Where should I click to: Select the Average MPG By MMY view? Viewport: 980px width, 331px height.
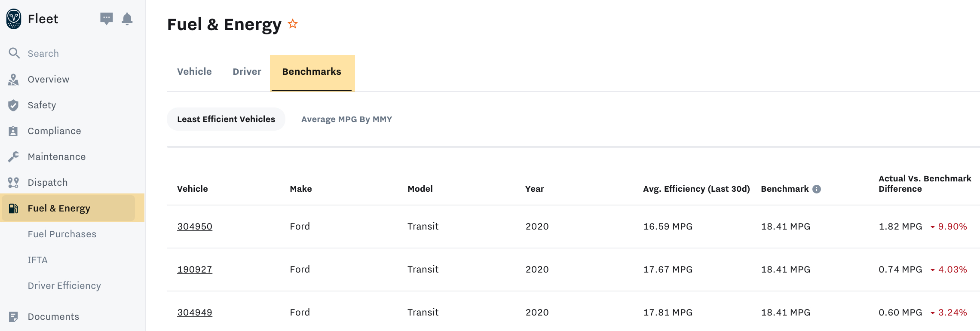[x=346, y=120]
